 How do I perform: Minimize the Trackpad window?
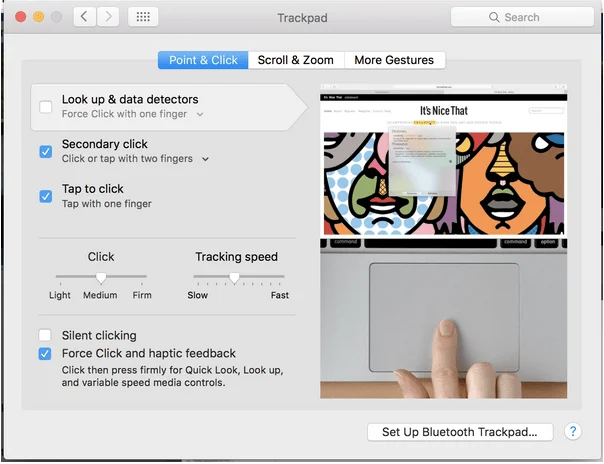(x=39, y=17)
